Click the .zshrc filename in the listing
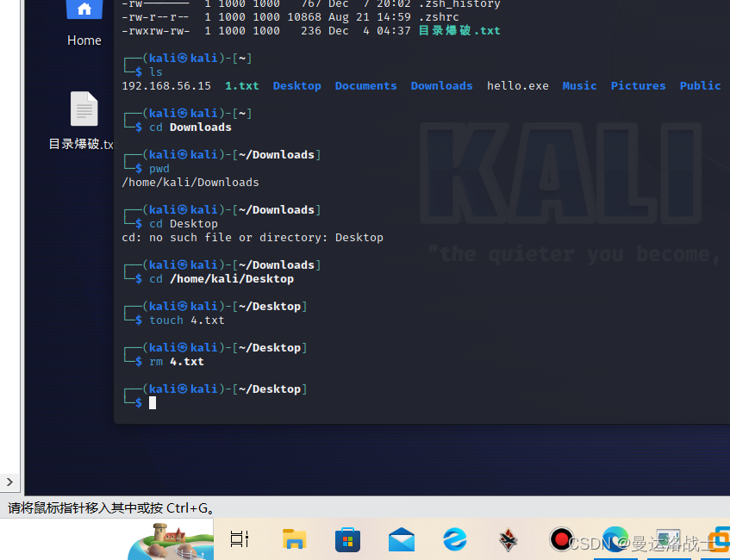Viewport: 730px width, 560px height. (439, 17)
